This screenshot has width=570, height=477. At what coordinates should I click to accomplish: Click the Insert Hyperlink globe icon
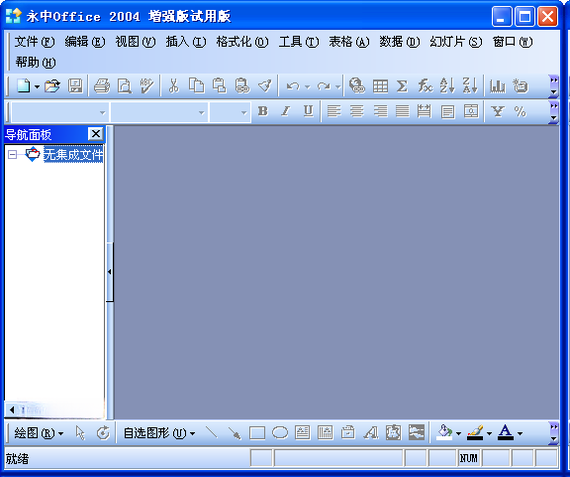[357, 86]
